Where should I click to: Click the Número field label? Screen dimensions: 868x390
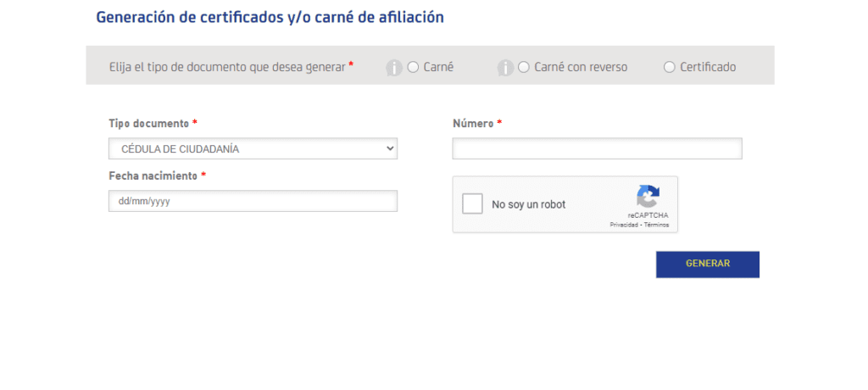(473, 124)
